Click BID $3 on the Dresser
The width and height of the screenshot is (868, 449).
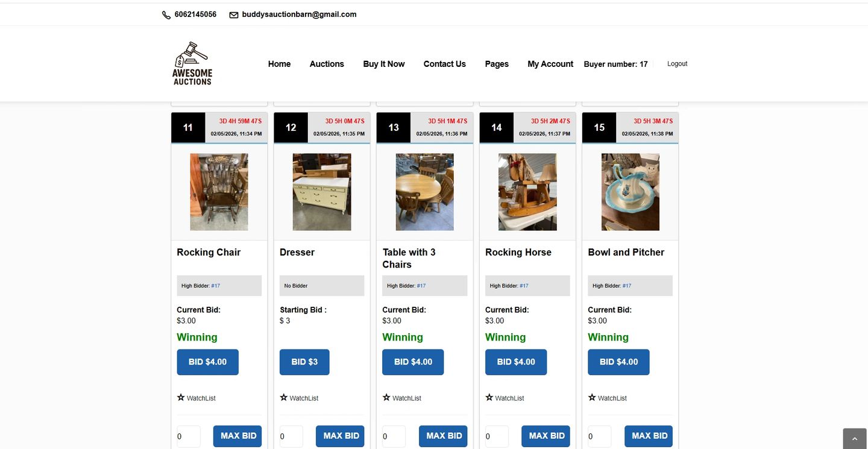[x=304, y=362]
